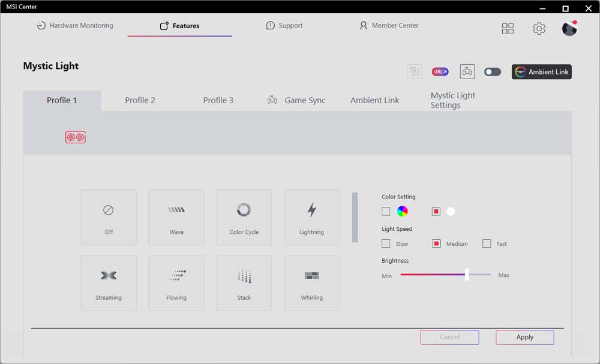Viewport: 600px width, 364px height.
Task: Pick the Streaming lighting effect
Action: point(109,283)
